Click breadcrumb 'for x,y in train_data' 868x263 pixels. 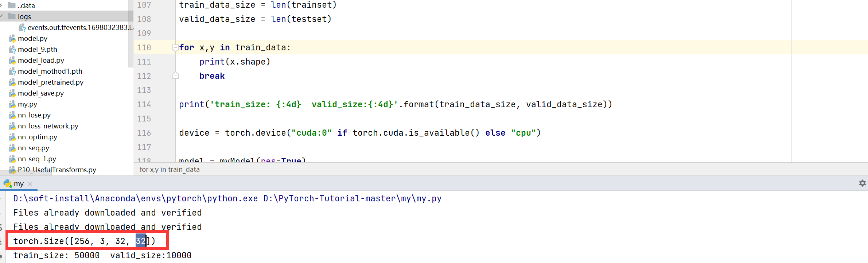(x=170, y=170)
